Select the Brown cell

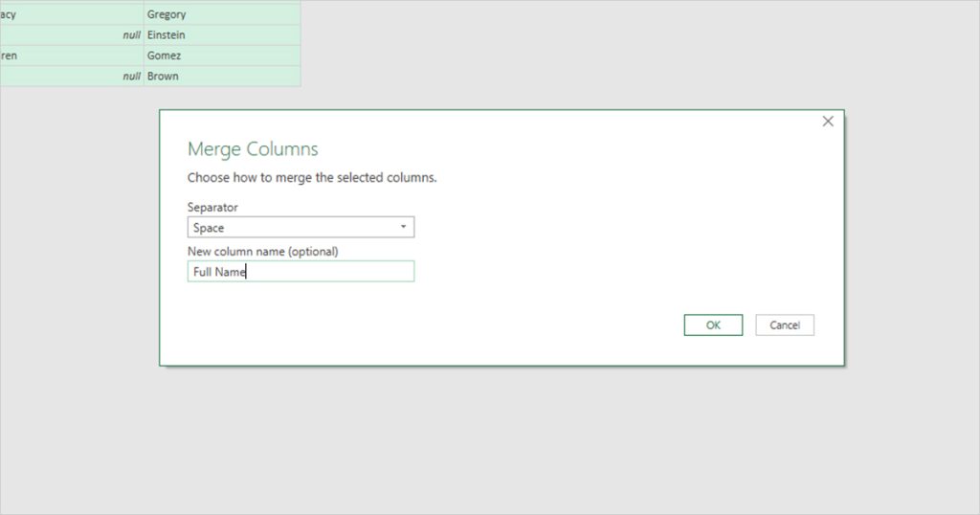pos(221,77)
